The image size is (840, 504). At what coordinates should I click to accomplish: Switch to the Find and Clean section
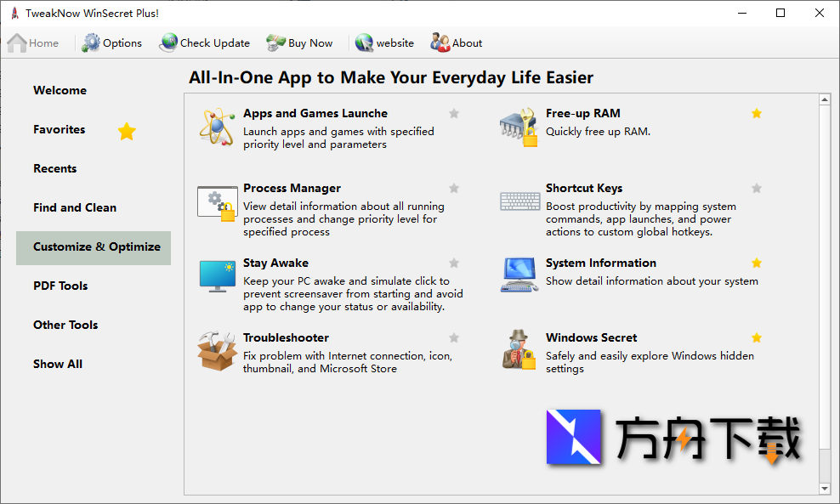point(75,207)
